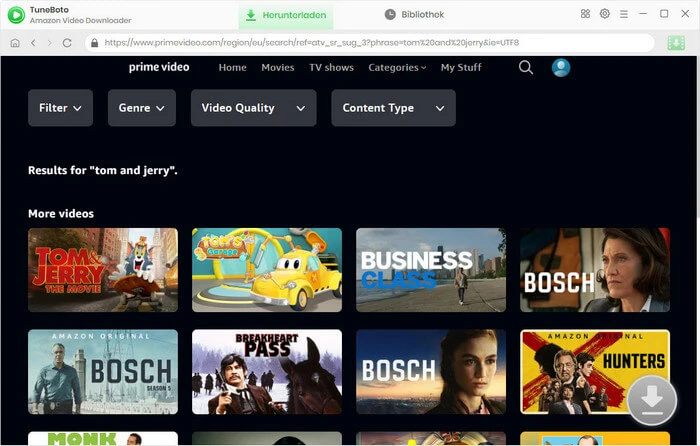Navigate forward with the right arrow

[x=50, y=43]
